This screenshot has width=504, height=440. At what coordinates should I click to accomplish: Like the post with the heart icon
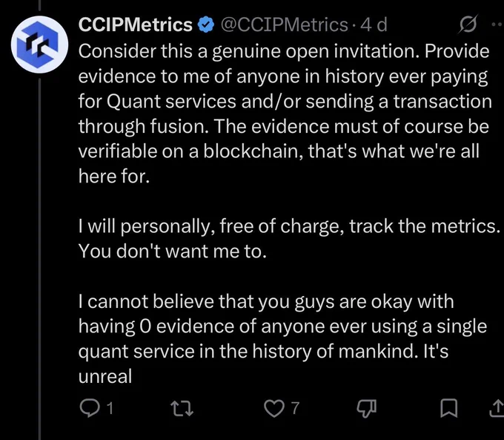273,408
